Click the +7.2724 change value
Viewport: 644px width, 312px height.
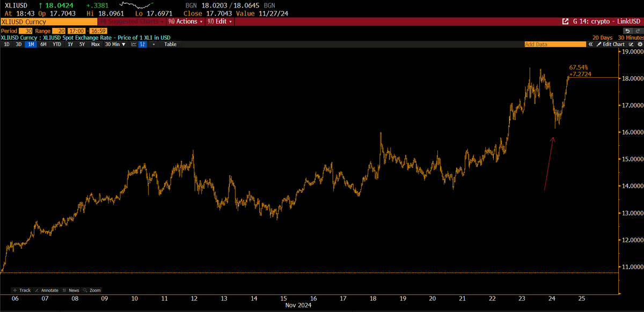[580, 74]
